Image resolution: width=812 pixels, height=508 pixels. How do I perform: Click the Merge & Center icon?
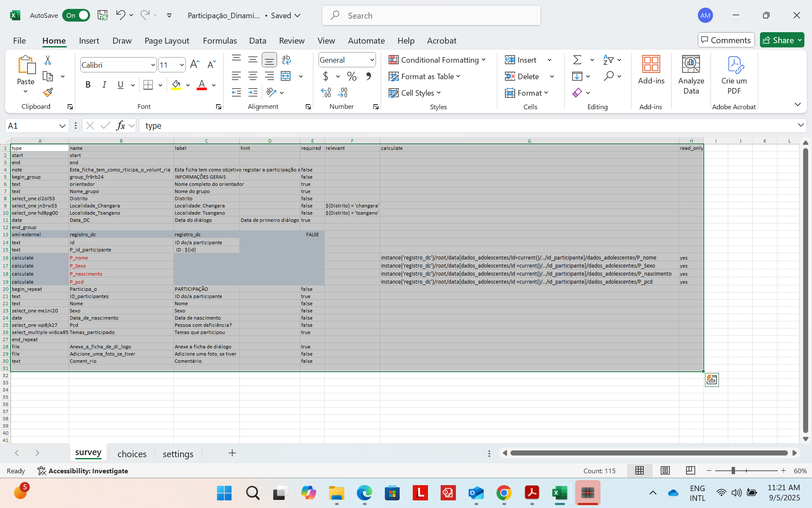coord(286,76)
